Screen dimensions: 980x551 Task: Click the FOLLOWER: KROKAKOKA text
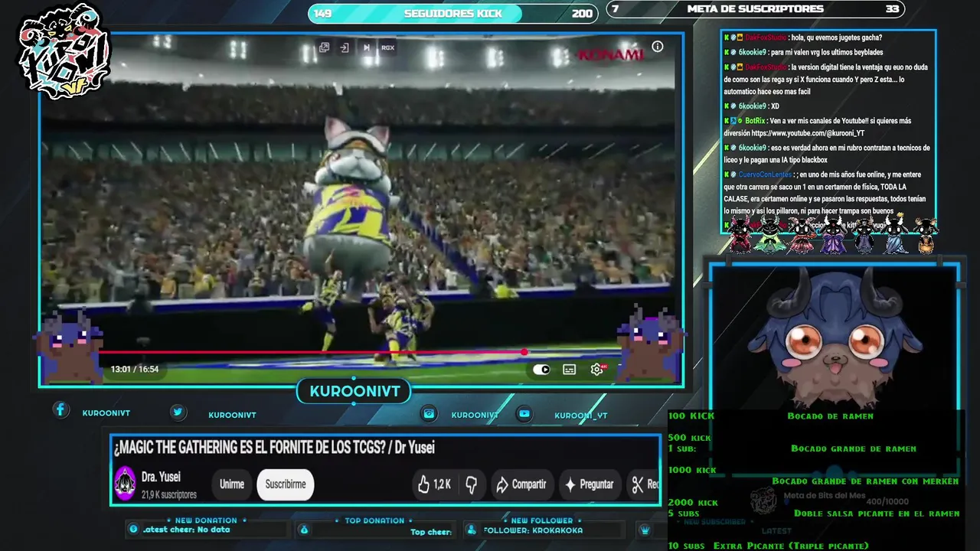coord(533,530)
